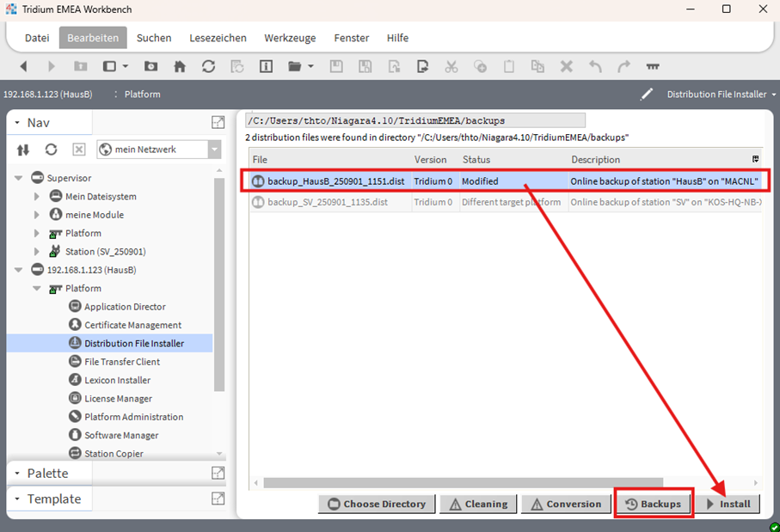Click the Nav sync tree arrows icon
This screenshot has width=780, height=532.
[23, 150]
